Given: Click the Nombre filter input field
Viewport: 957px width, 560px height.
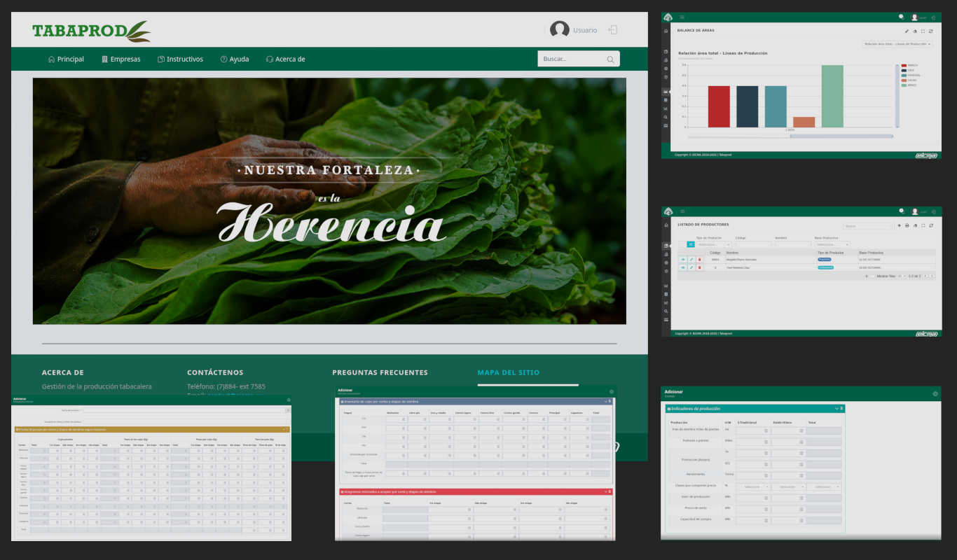Looking at the screenshot, I should click(x=792, y=244).
